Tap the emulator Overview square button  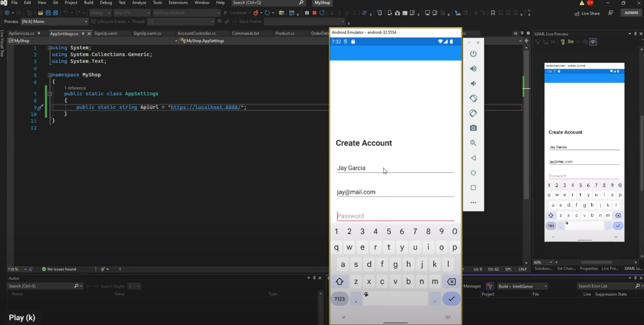(473, 187)
